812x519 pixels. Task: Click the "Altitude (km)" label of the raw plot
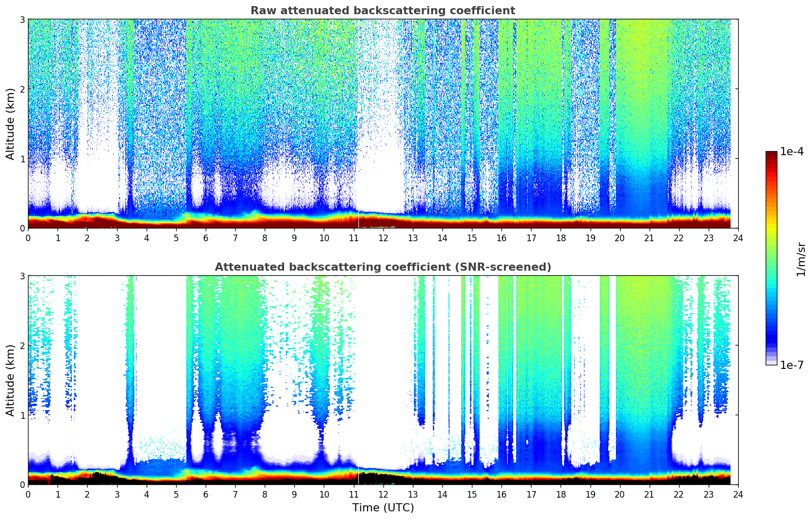[11, 124]
